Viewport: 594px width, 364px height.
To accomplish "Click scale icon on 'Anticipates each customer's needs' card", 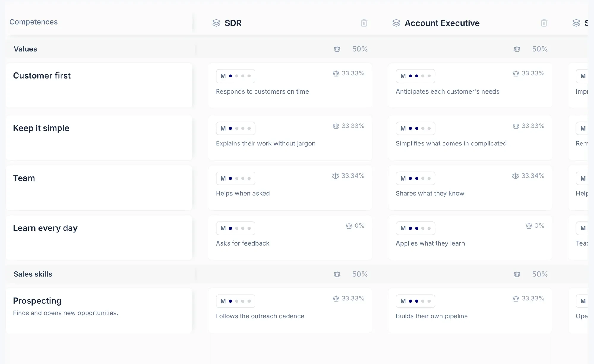I will [x=516, y=73].
